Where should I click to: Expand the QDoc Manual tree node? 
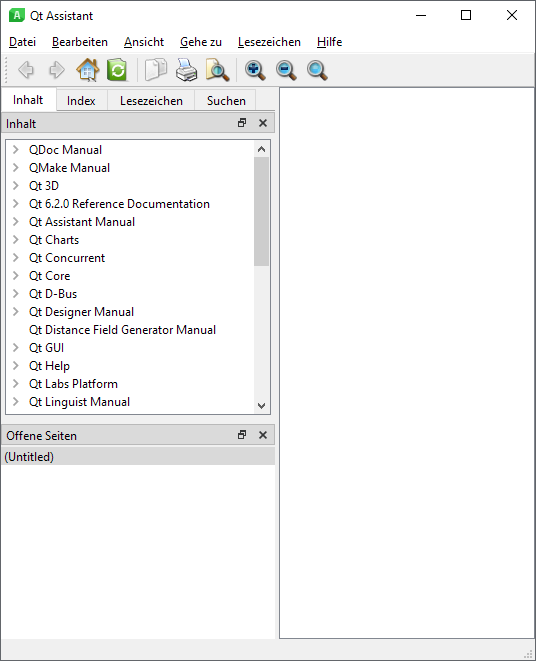pyautogui.click(x=16, y=150)
